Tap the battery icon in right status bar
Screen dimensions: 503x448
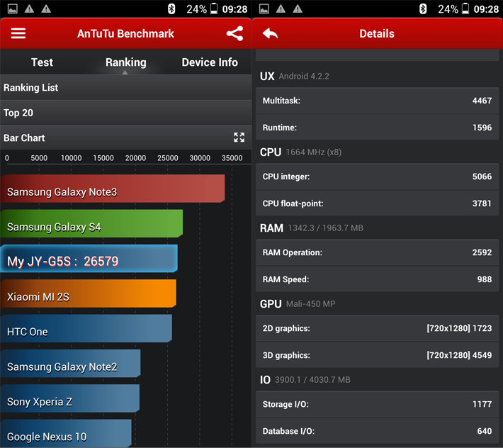pos(465,9)
